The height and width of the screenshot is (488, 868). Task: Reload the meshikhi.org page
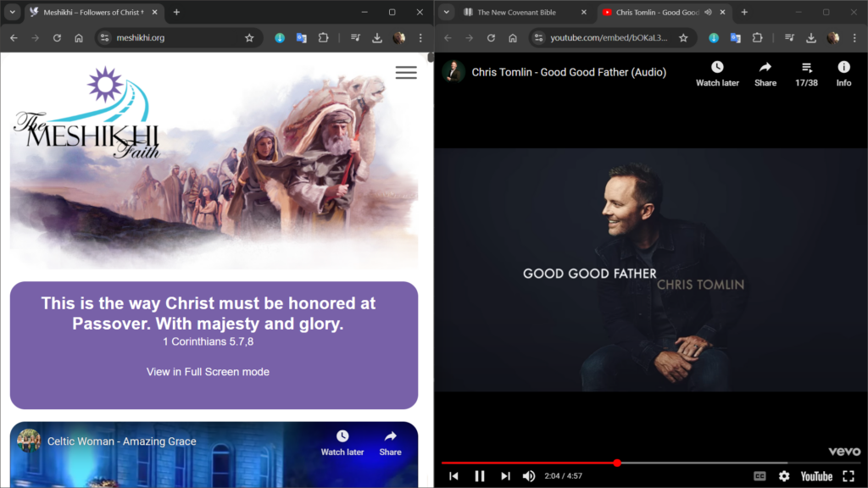(x=57, y=37)
